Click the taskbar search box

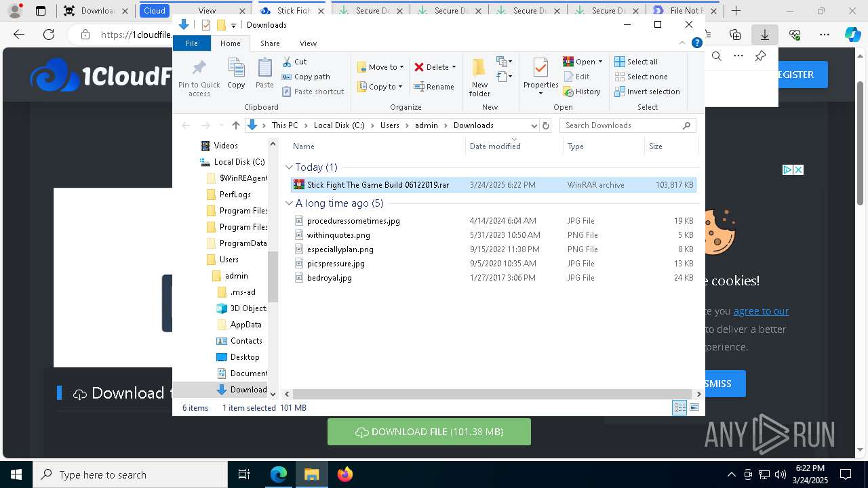[x=130, y=474]
